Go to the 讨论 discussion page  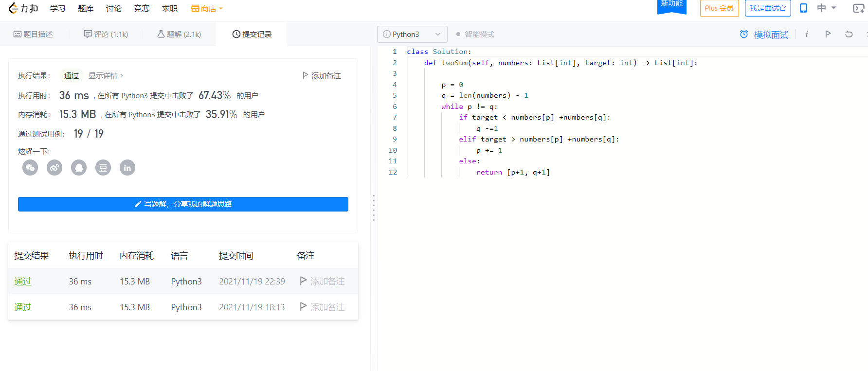(x=114, y=8)
